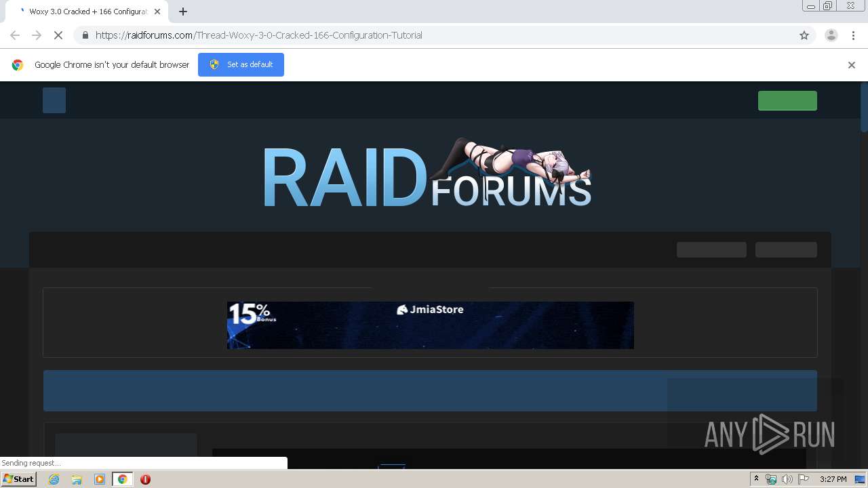The image size is (868, 488).
Task: Click the Show desktop icon in tray
Action: coord(861,479)
